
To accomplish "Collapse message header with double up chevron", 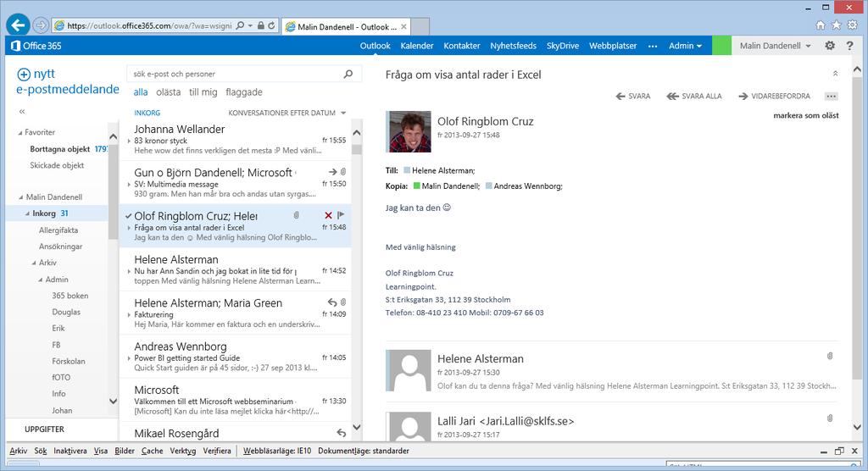I will pos(835,74).
